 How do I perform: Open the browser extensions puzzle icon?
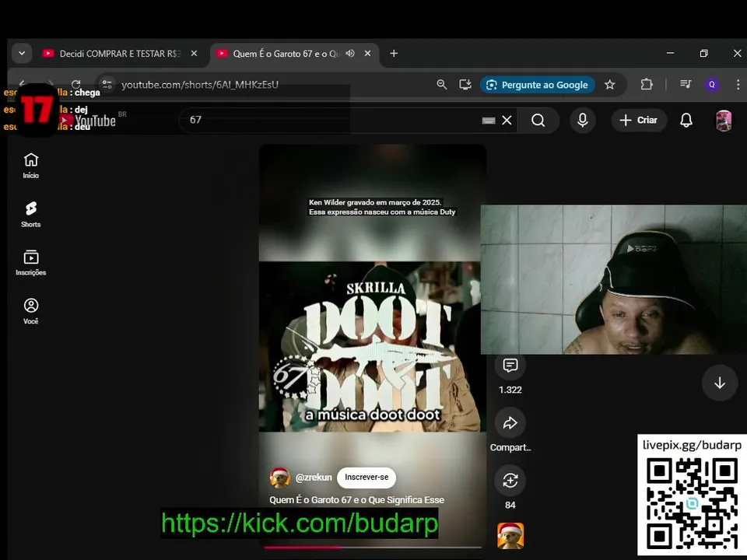647,85
